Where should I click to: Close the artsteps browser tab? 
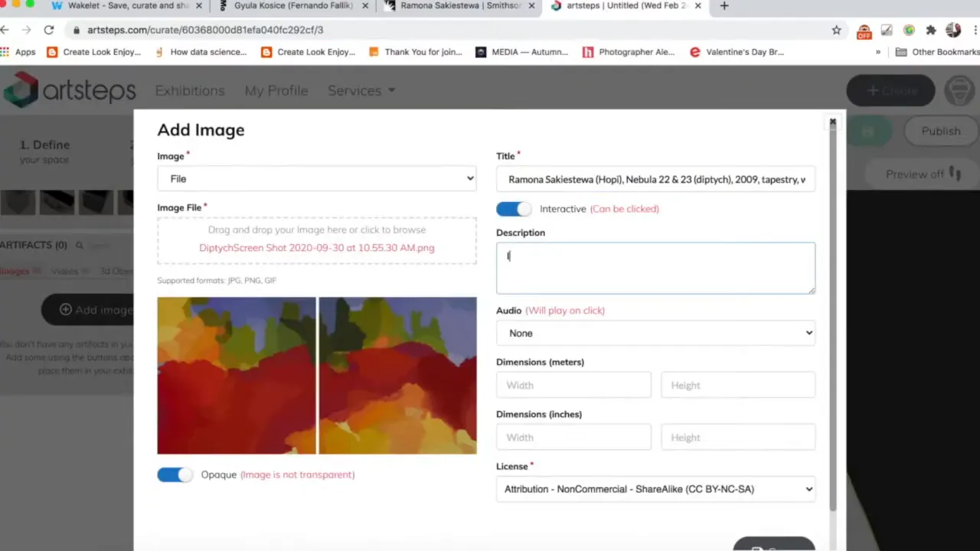click(697, 5)
